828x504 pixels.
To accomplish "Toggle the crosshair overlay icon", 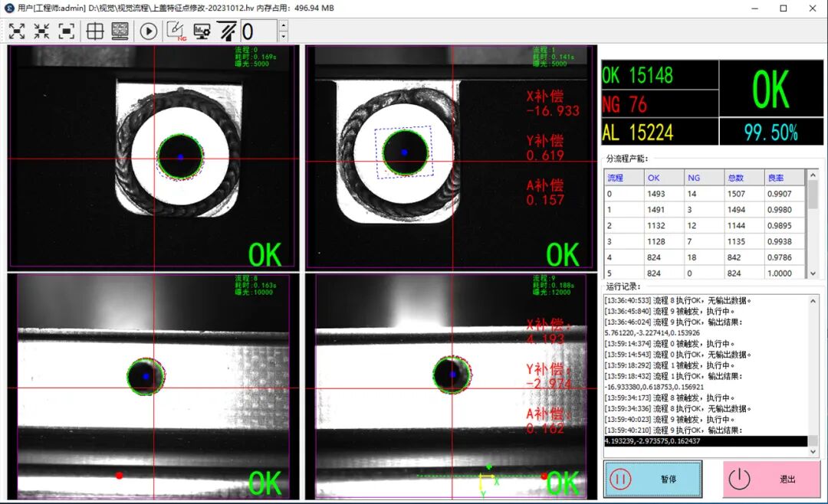I will coord(95,31).
